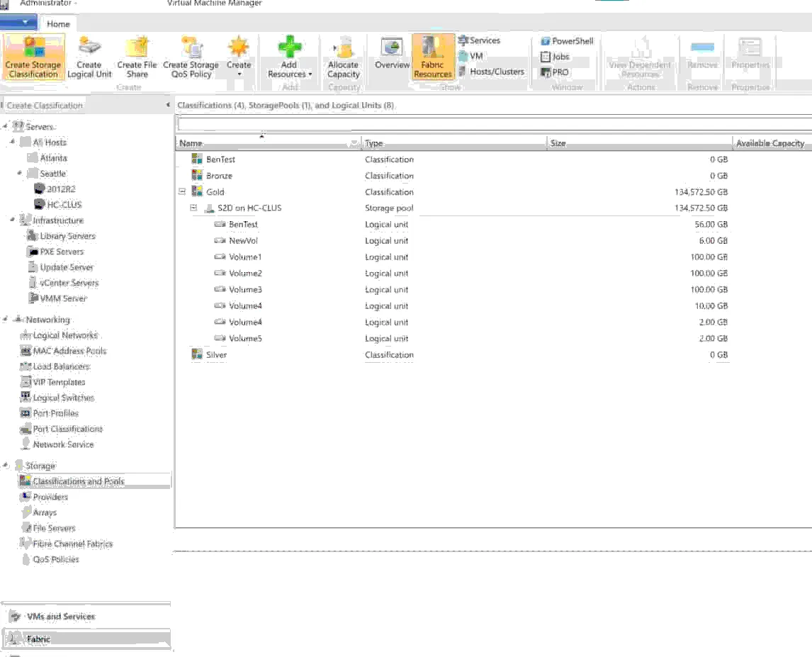Viewport: 812px width, 657px height.
Task: Open Logical Switches node
Action: point(57,398)
